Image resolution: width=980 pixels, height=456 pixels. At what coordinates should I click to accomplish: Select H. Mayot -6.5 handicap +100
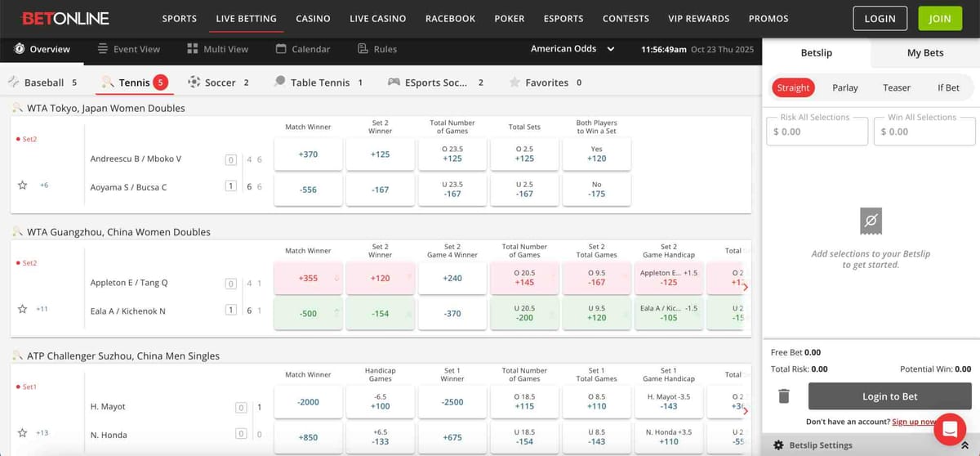[x=380, y=402]
